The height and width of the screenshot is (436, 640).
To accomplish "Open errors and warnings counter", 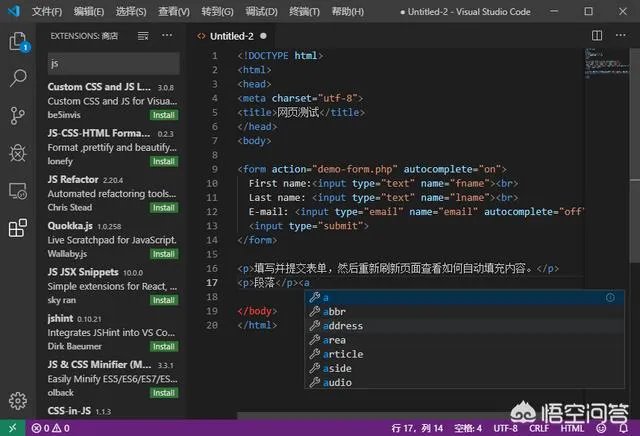I will (51, 428).
